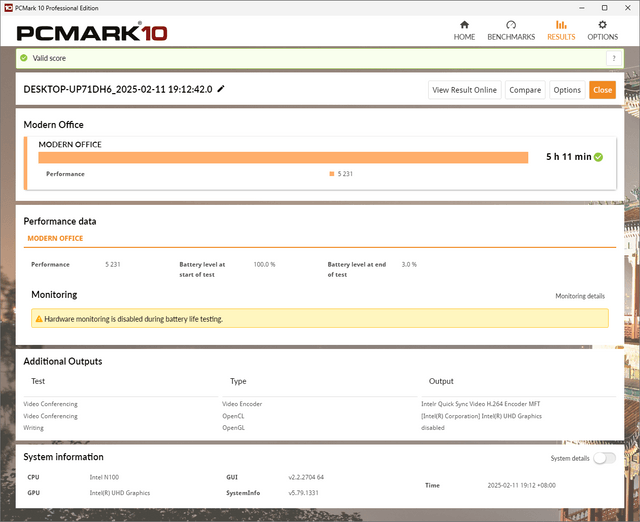640x522 pixels.
Task: Click result name DESKTOP-UP71DH6_2025-02-11 19:12:42.0
Action: [x=118, y=89]
